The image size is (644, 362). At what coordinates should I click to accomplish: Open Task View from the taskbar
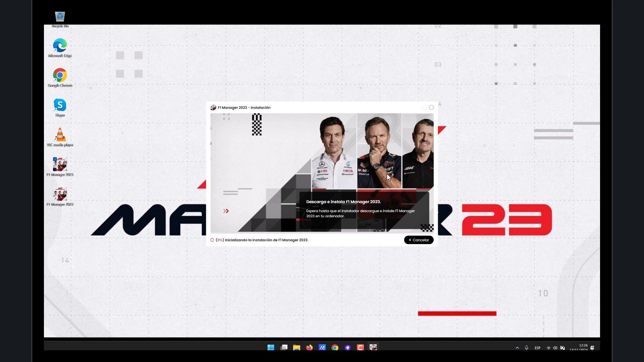click(284, 348)
